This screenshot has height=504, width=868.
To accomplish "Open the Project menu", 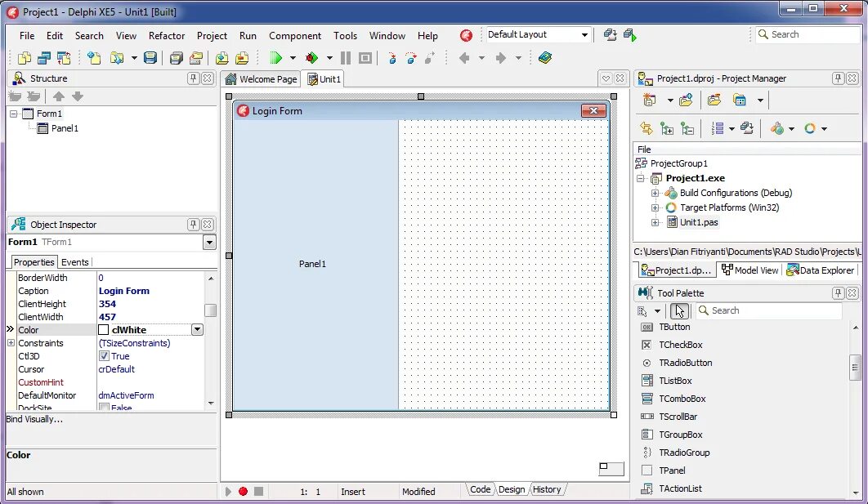I will click(x=212, y=35).
